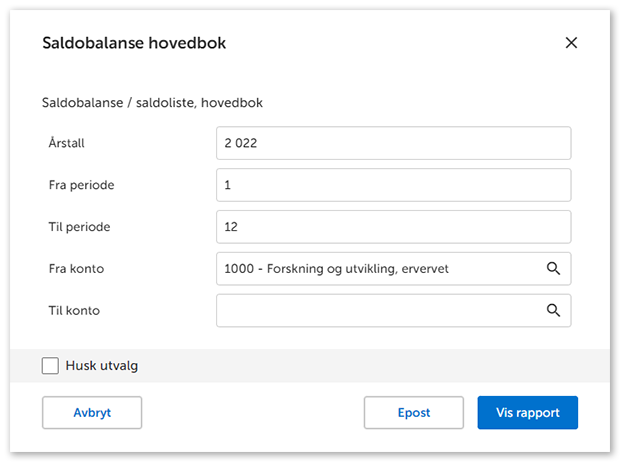Enable the Husk utvalg checkbox
The height and width of the screenshot is (462, 620).
click(50, 366)
